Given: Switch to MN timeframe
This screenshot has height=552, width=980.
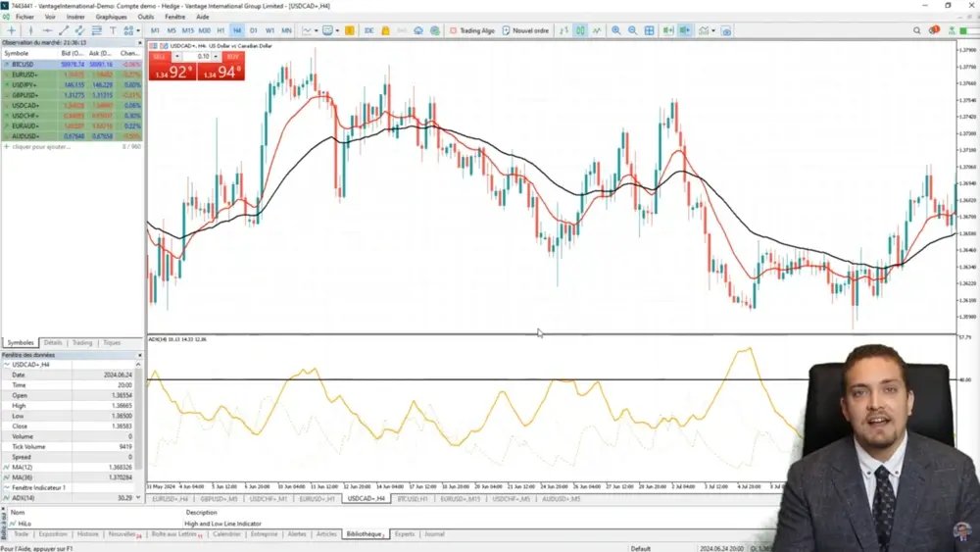Looking at the screenshot, I should pos(286,30).
